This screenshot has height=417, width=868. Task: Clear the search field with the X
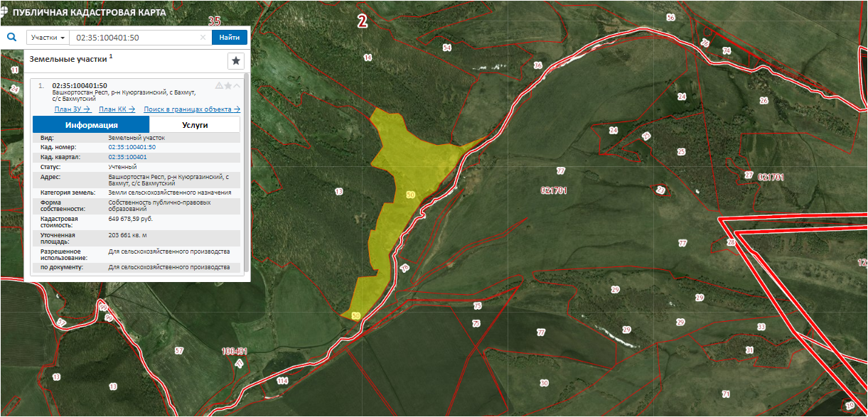click(203, 38)
